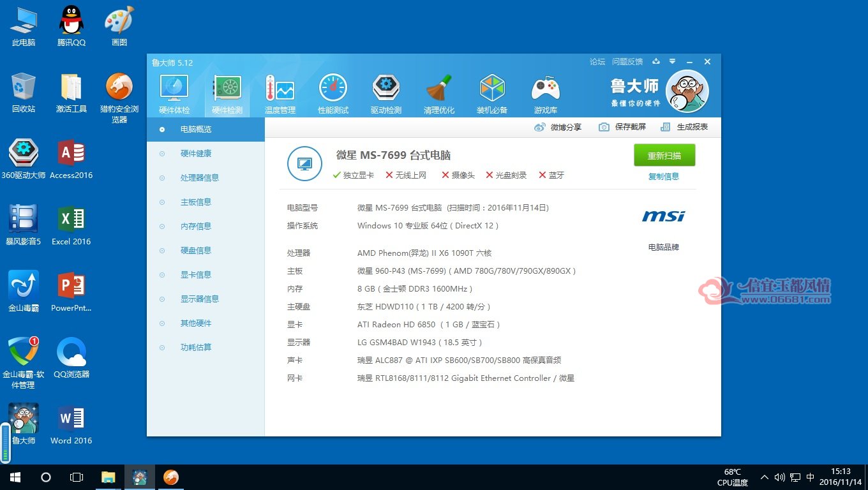Launch the 性能测试 performance test
The width and height of the screenshot is (868, 490).
pyautogui.click(x=333, y=94)
